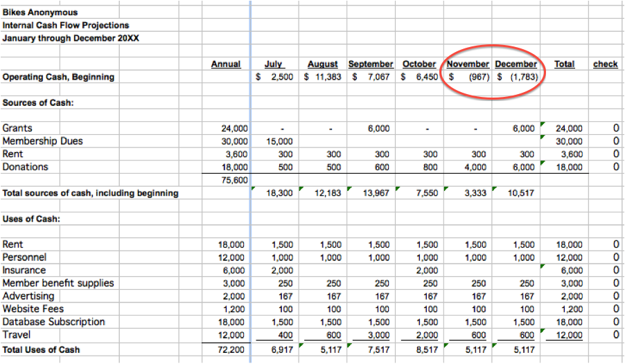
Task: Select the 'Donations' row label
Action: 25,167
